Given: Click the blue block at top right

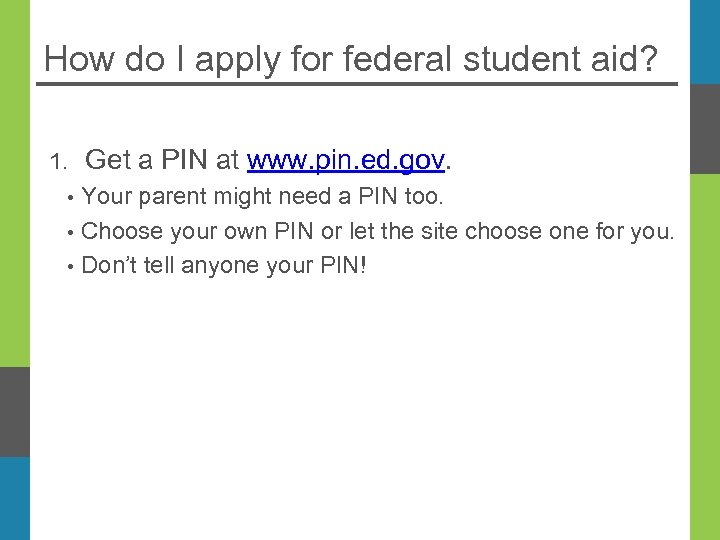Looking at the screenshot, I should (x=704, y=40).
